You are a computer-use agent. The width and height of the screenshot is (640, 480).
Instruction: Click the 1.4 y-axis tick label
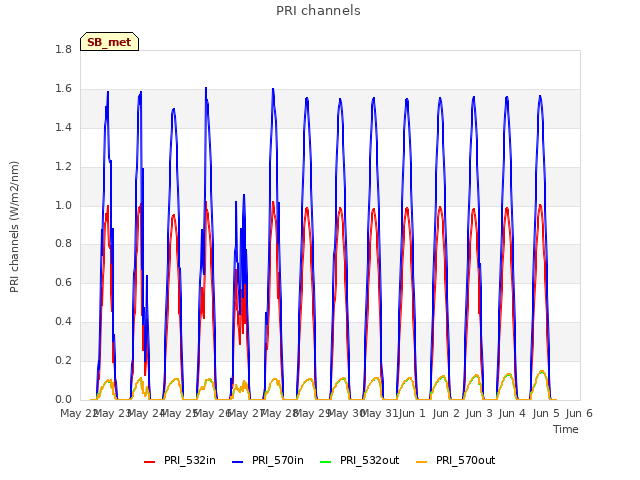63,127
